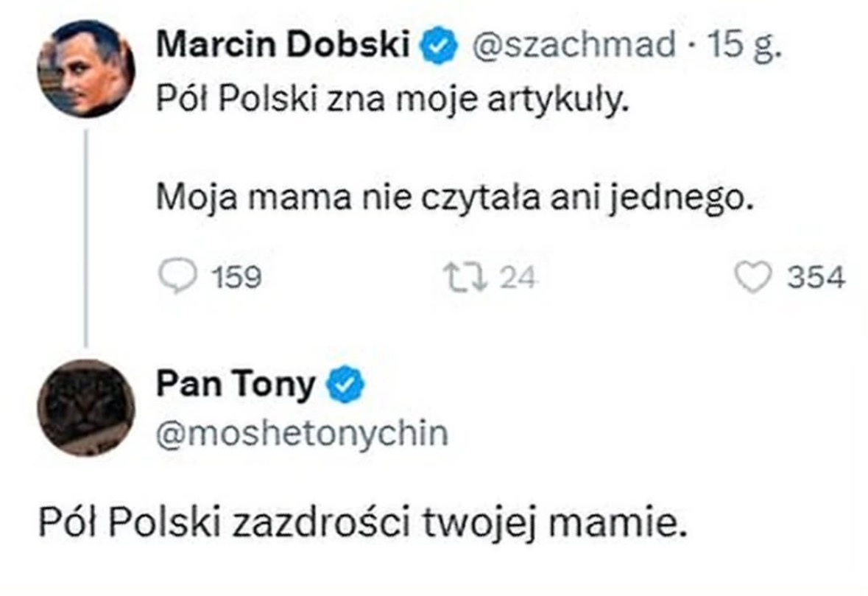Screen dimensions: 868x596
Task: Open Marcin Dobski's profile picture
Action: (85, 68)
